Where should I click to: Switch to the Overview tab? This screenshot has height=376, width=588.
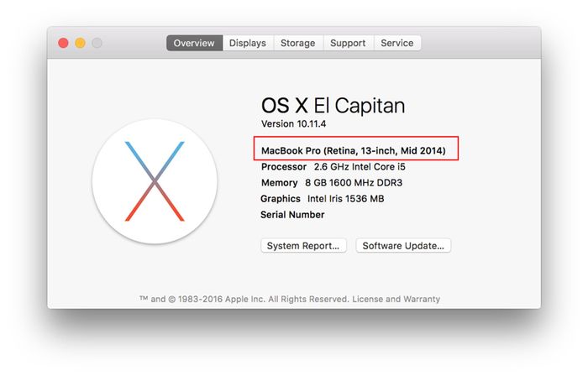pyautogui.click(x=194, y=43)
